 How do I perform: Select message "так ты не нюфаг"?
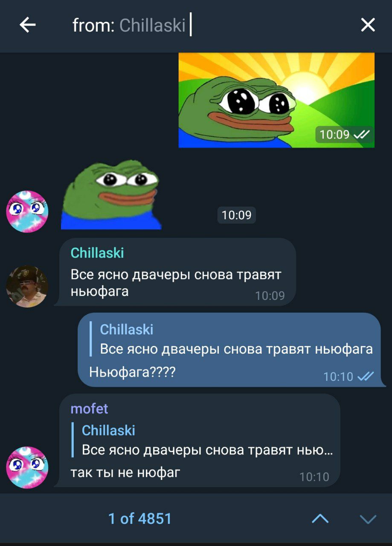[125, 472]
